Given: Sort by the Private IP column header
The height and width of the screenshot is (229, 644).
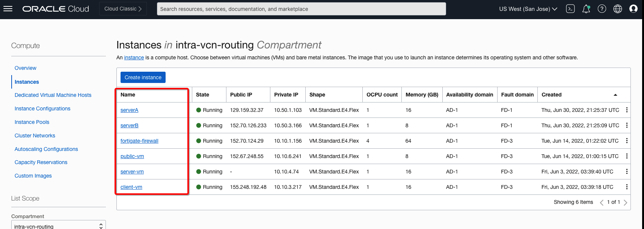Looking at the screenshot, I should pos(286,95).
